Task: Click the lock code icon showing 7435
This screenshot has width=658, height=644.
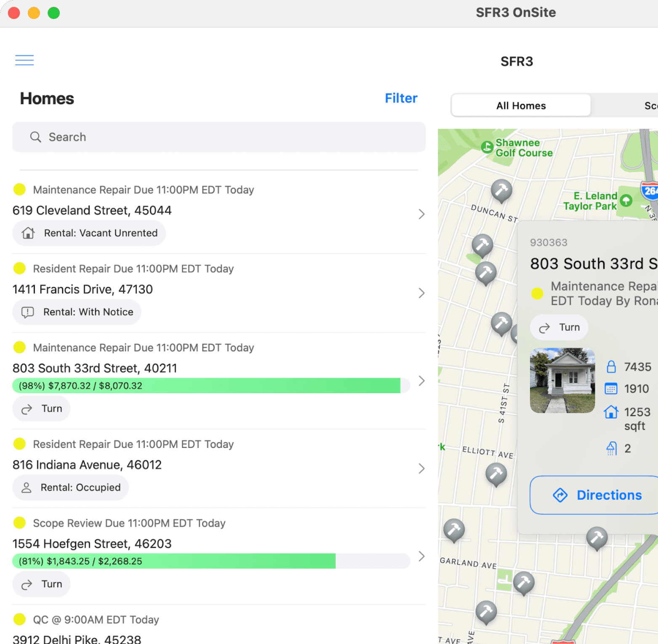Action: pos(611,367)
